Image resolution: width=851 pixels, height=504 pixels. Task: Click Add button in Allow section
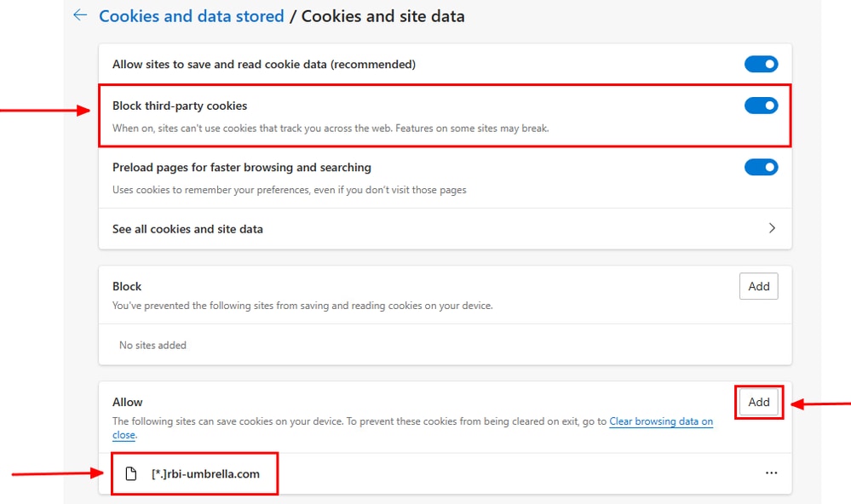pos(758,402)
